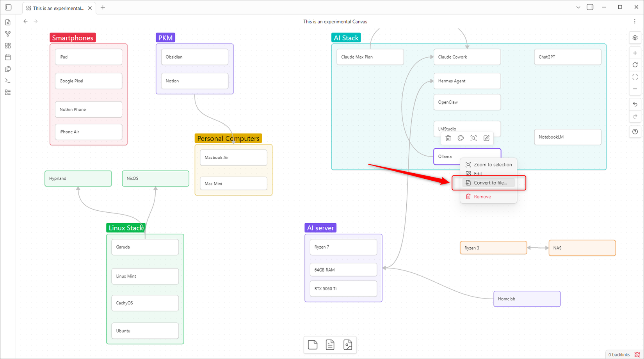
Task: Select the 'AI Stack' group label
Action: (x=346, y=38)
